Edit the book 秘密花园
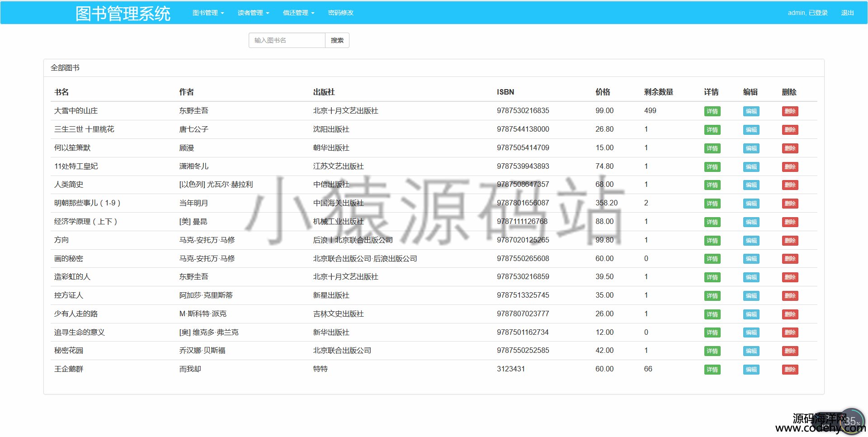This screenshot has width=868, height=437. pyautogui.click(x=751, y=351)
